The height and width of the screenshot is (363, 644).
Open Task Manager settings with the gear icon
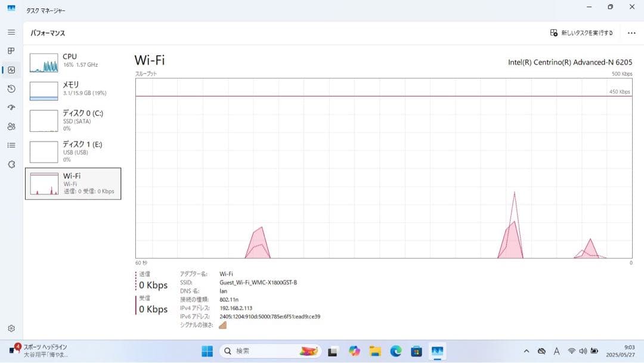pyautogui.click(x=11, y=328)
